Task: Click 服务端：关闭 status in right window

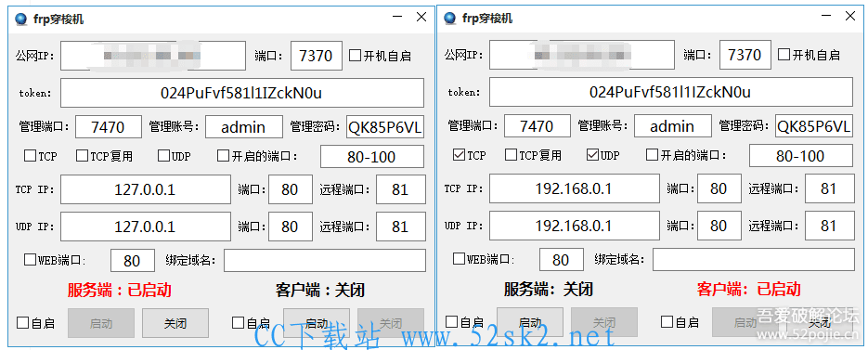Action: tap(548, 289)
